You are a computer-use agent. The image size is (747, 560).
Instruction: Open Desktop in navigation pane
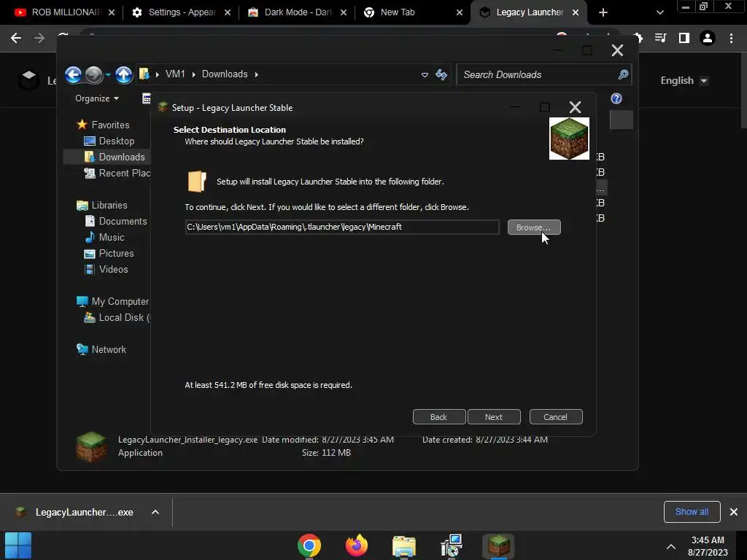click(x=109, y=141)
